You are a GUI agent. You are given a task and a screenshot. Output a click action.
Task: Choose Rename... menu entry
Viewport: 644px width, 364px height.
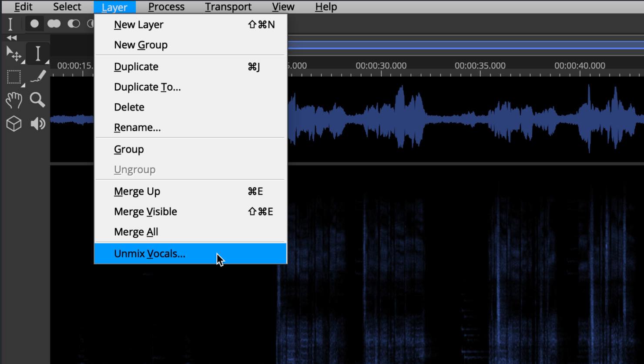(191, 127)
